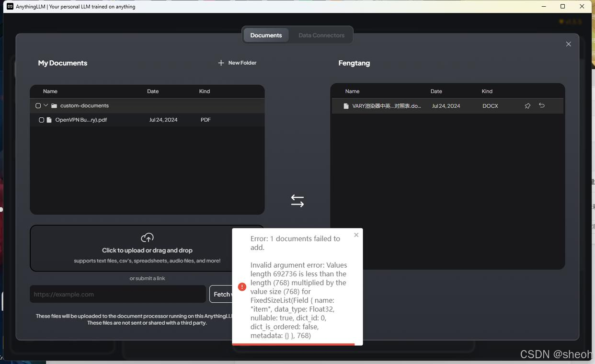Click the VARY docx document icon in Fengtang
Screen dimensions: 595x364
(x=346, y=106)
